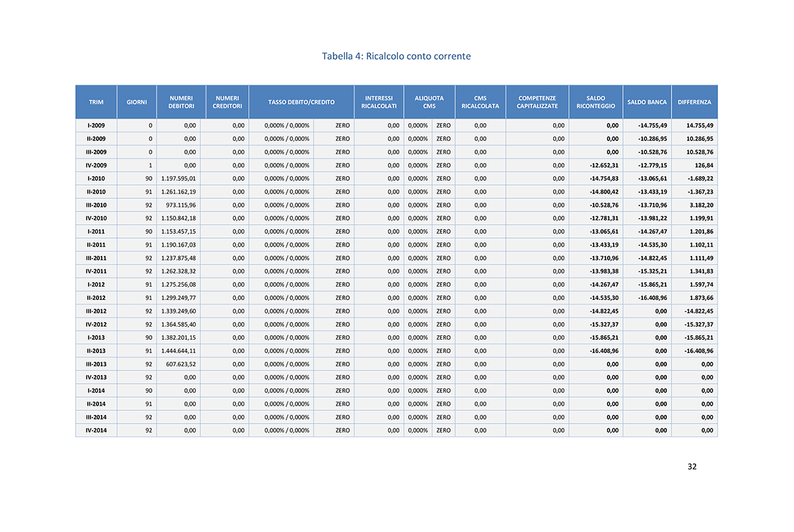Select the row label I-2013
Screen dimensions: 794x532
(97, 338)
